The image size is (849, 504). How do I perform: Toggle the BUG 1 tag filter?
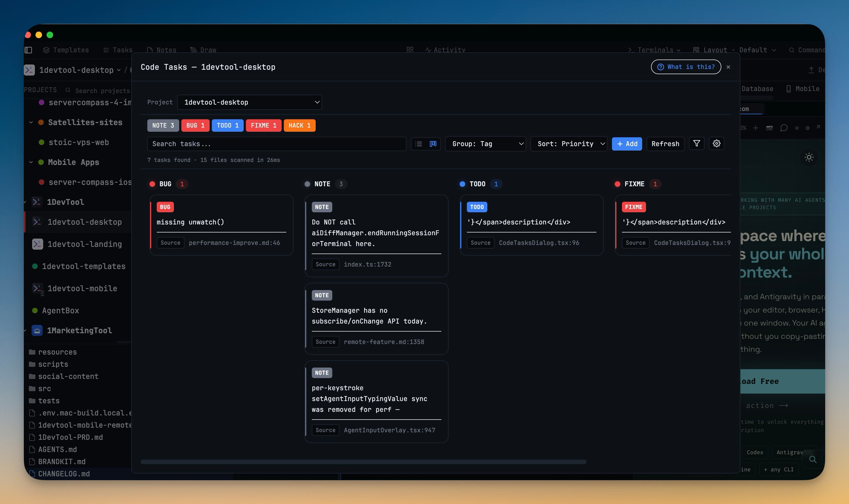pos(195,125)
